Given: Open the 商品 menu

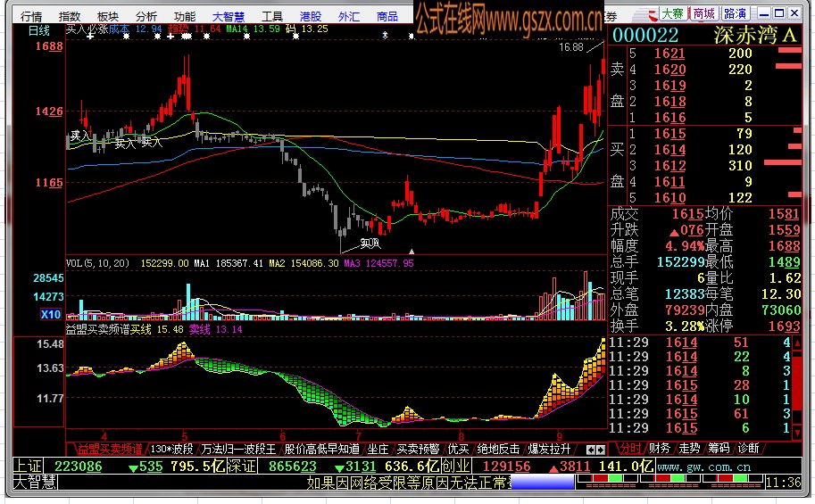Looking at the screenshot, I should click(387, 17).
